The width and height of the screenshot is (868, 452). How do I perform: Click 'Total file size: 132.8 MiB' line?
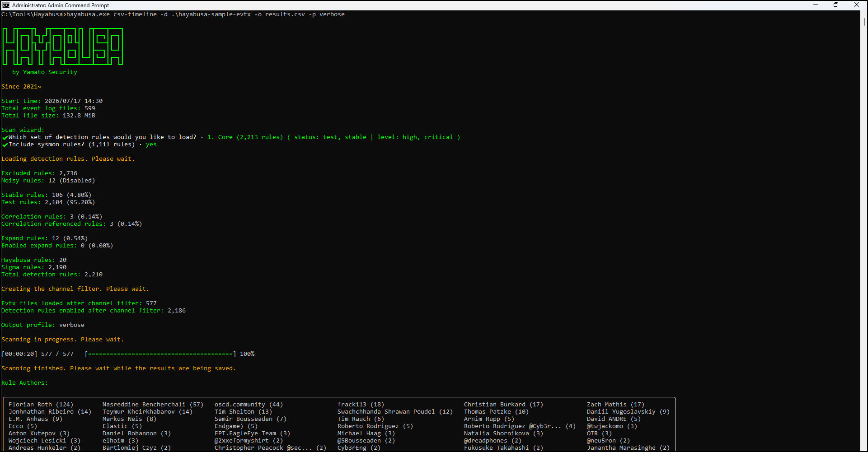48,116
